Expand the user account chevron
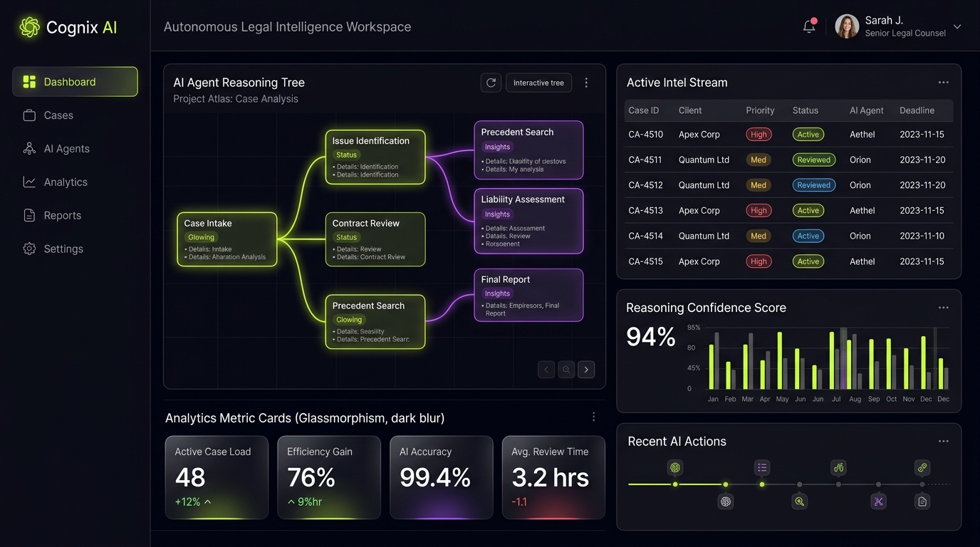This screenshot has width=980, height=547. tap(957, 27)
